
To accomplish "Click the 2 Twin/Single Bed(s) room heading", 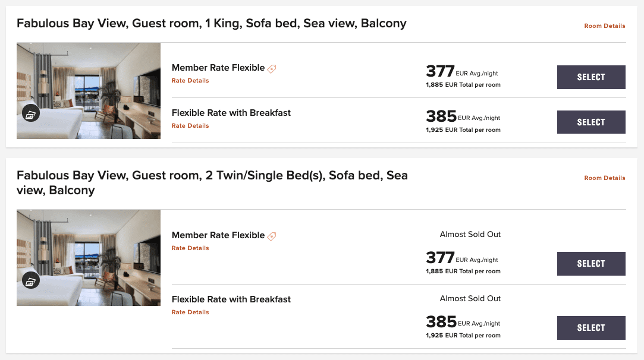I will tap(212, 182).
